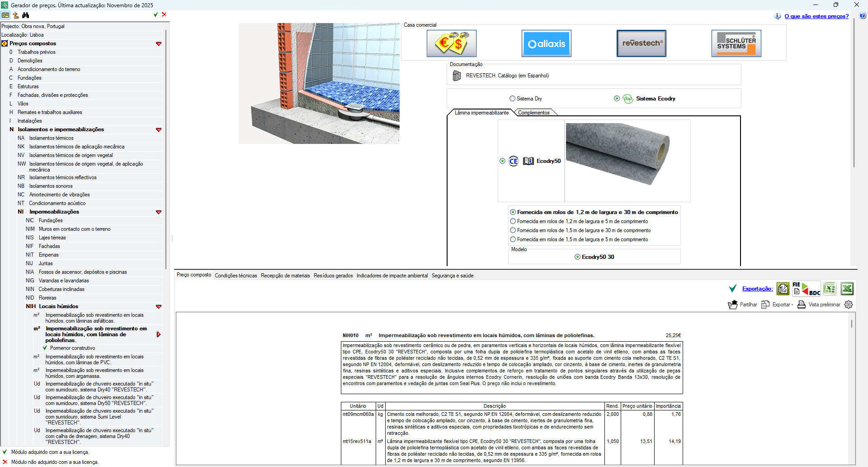Image resolution: width=868 pixels, height=467 pixels.
Task: Select the Schlüter Systems manufacturer logo
Action: pyautogui.click(x=736, y=43)
